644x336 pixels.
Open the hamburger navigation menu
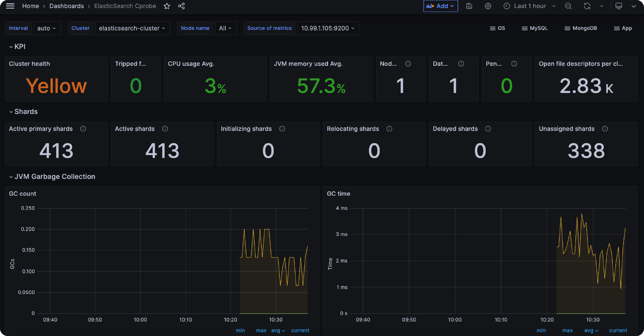(x=10, y=6)
